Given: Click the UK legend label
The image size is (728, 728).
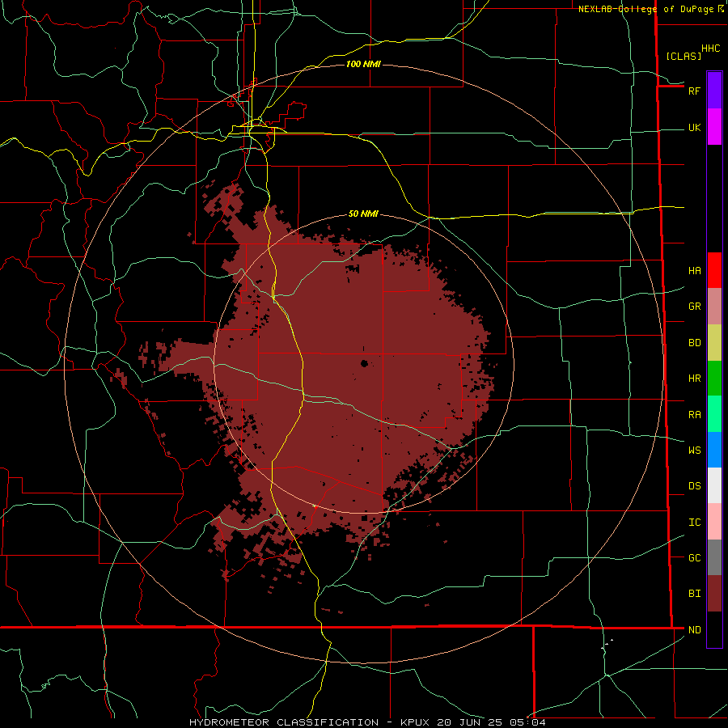Looking at the screenshot, I should click(x=694, y=128).
